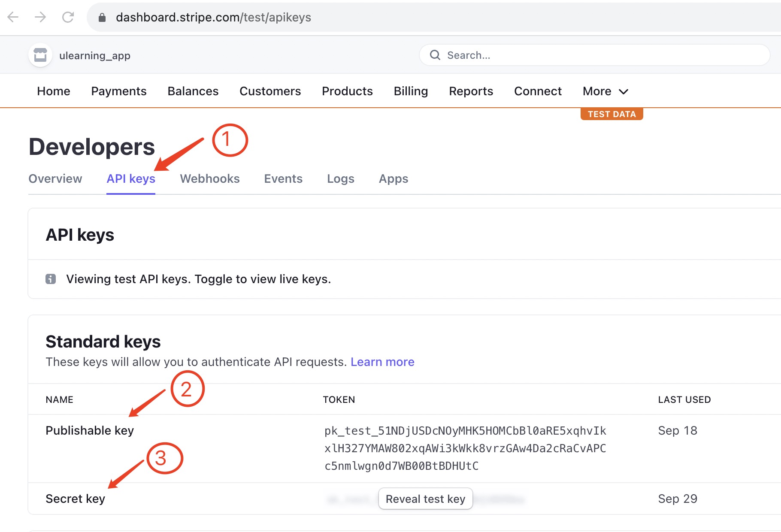
Task: Switch to the Webhooks tab
Action: 210,178
